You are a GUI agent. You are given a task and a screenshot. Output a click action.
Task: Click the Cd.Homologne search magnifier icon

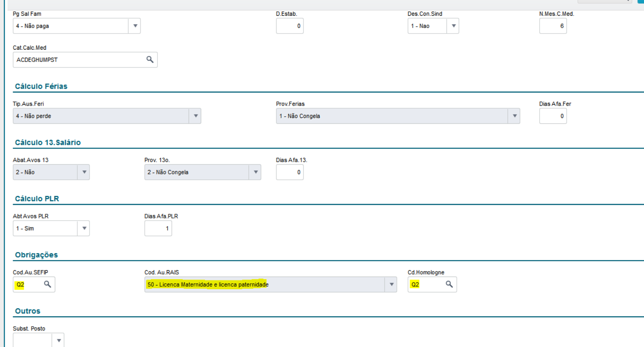point(449,284)
